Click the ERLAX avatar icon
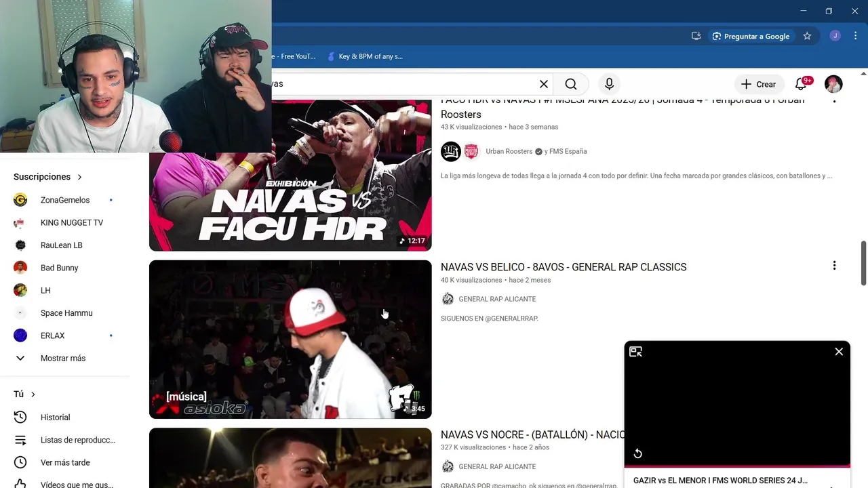 coord(20,335)
